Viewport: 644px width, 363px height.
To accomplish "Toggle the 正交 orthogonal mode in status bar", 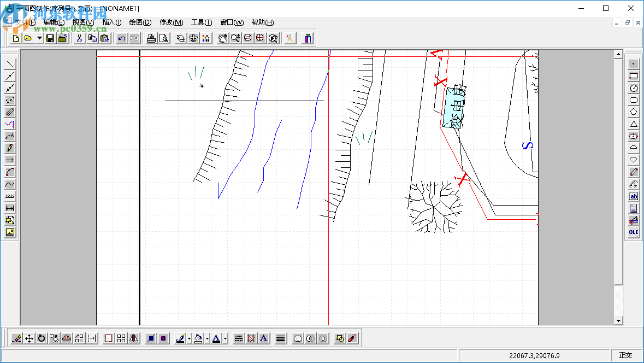I will 625,355.
